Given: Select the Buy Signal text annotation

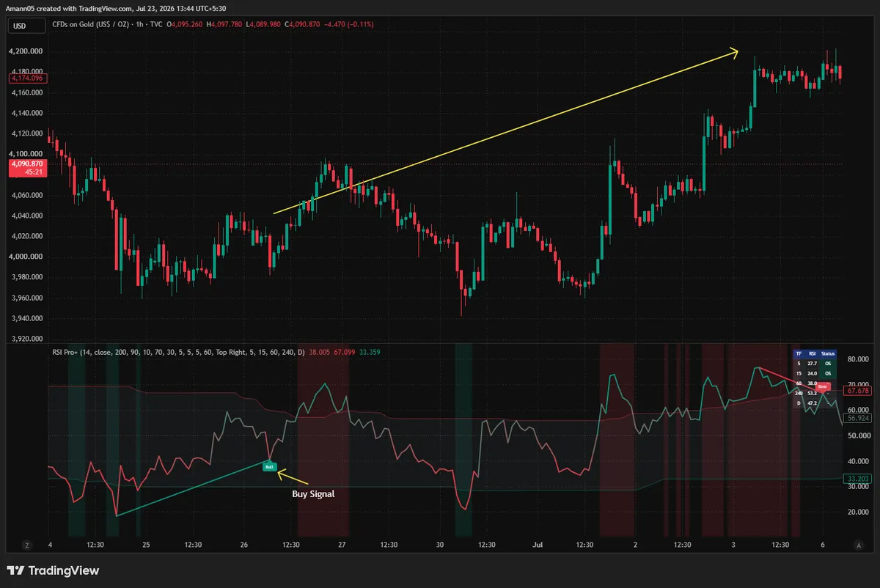Looking at the screenshot, I should click(313, 494).
